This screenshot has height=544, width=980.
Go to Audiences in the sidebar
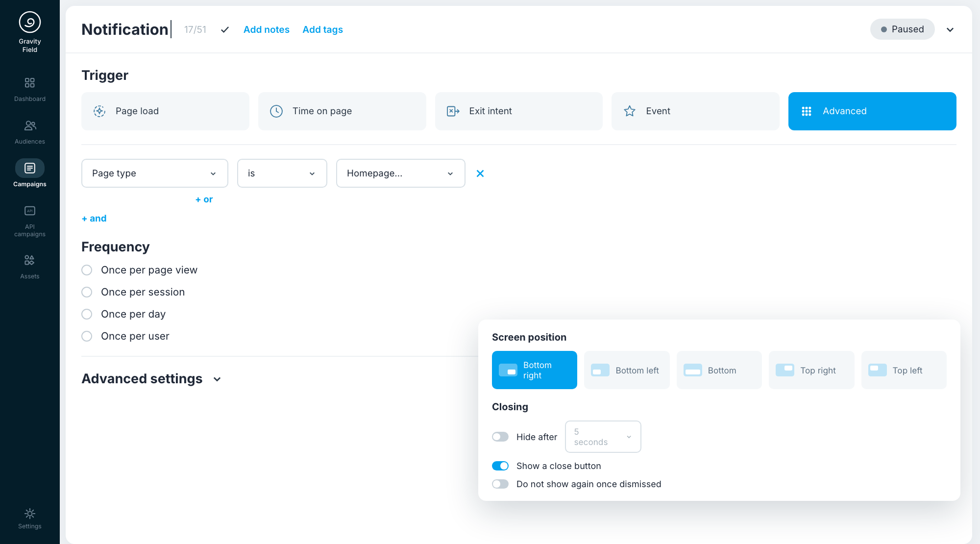coord(30,132)
